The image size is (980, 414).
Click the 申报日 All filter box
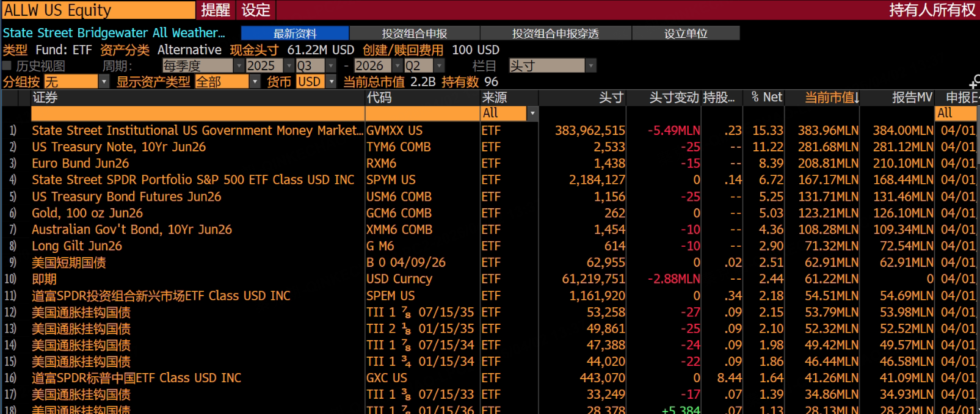point(956,113)
